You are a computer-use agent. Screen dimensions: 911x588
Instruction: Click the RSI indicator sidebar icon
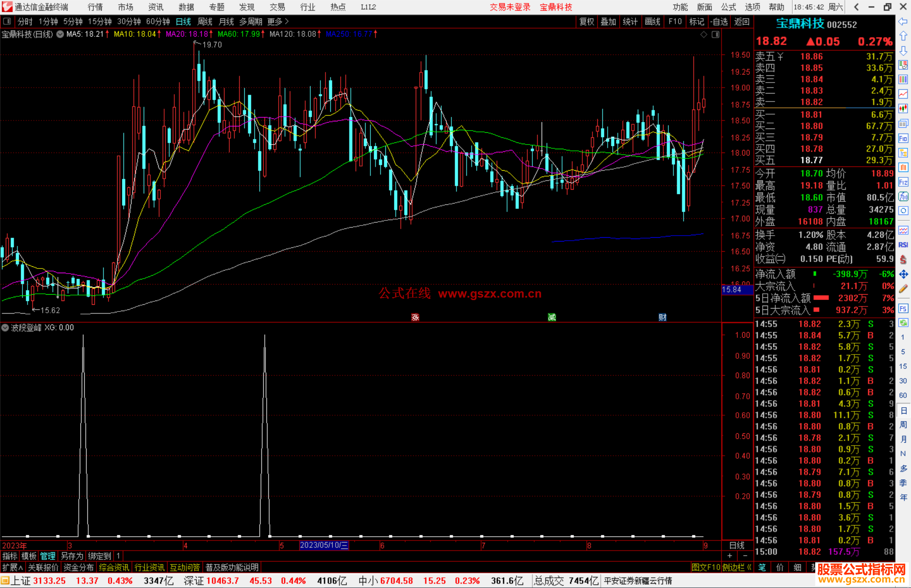click(903, 245)
